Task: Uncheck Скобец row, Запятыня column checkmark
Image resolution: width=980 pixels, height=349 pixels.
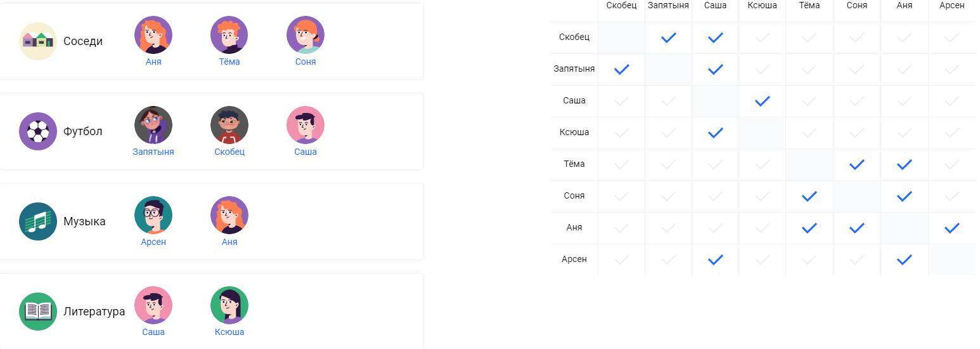Action: tap(668, 37)
